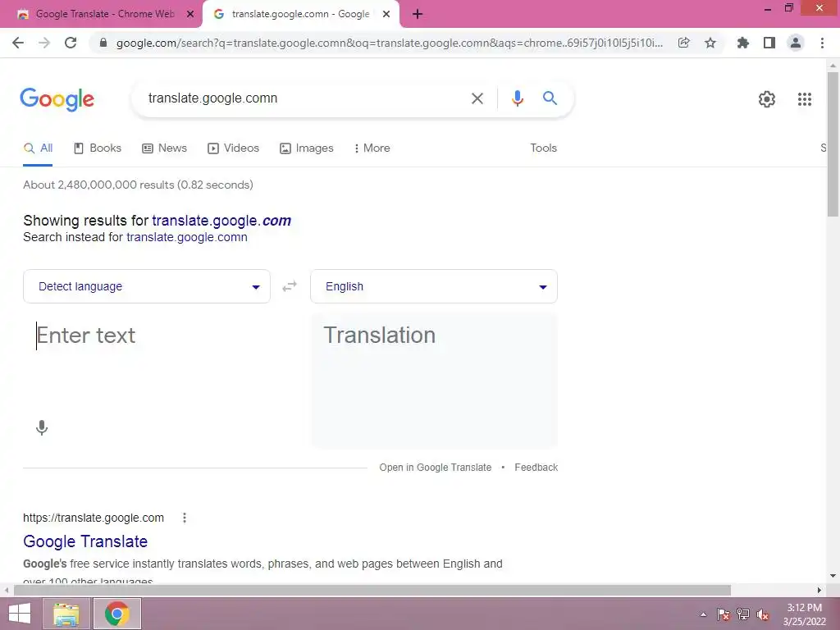Screen dimensions: 840x630
Task: Switch to the Images results tab
Action: 307,148
